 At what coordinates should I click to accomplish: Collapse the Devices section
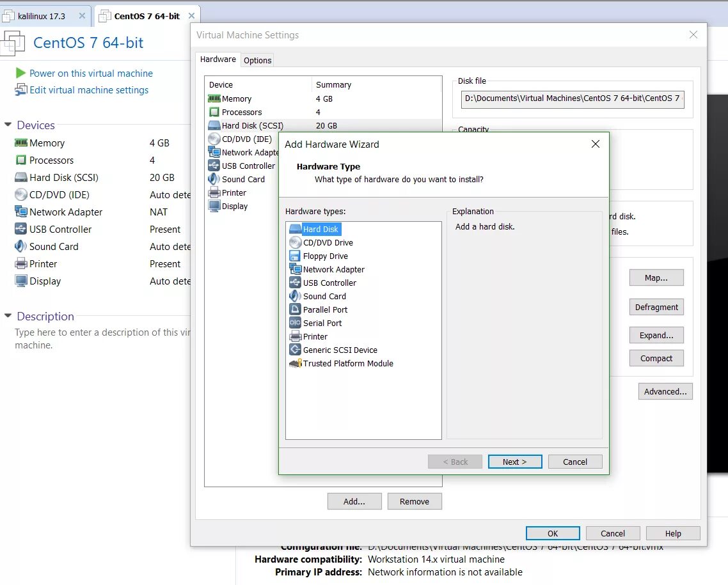tap(8, 124)
